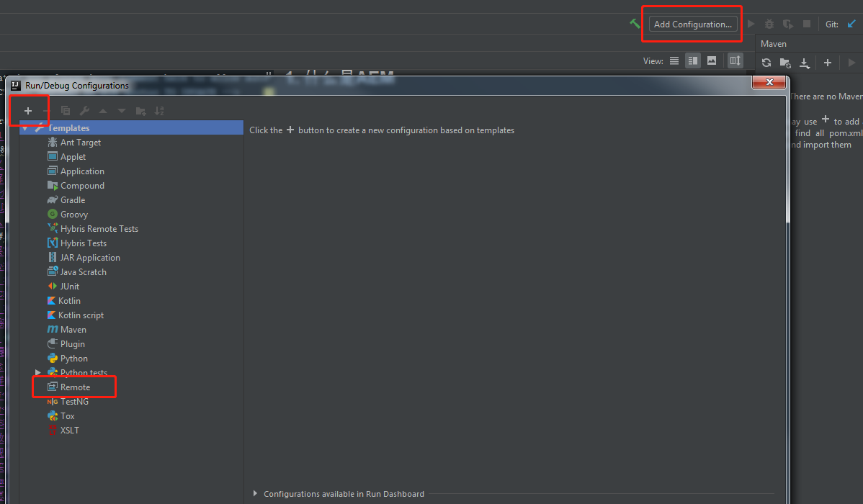Click the move configuration up arrow

click(x=103, y=111)
